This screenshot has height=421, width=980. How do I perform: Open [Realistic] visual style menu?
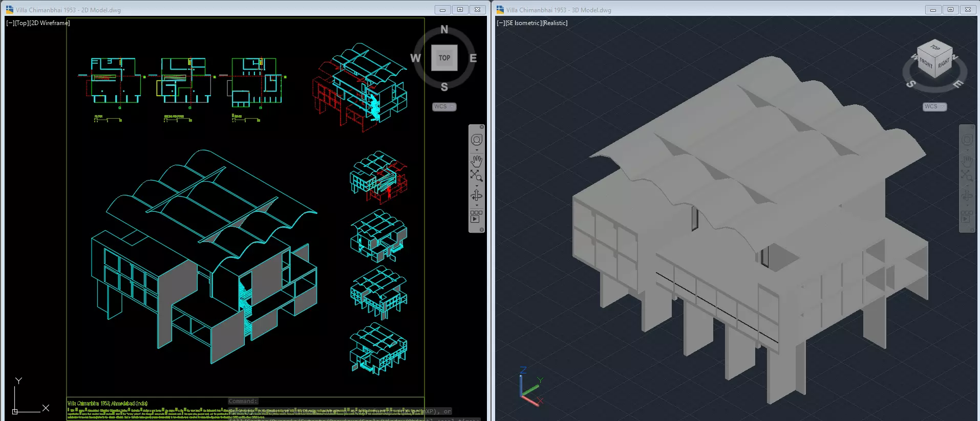[555, 23]
